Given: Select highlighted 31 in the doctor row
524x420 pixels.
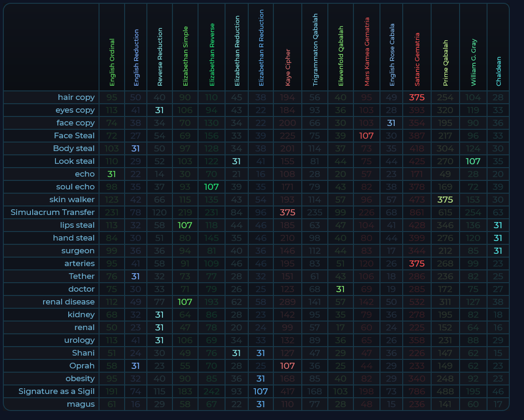Looking at the screenshot, I should (x=340, y=289).
